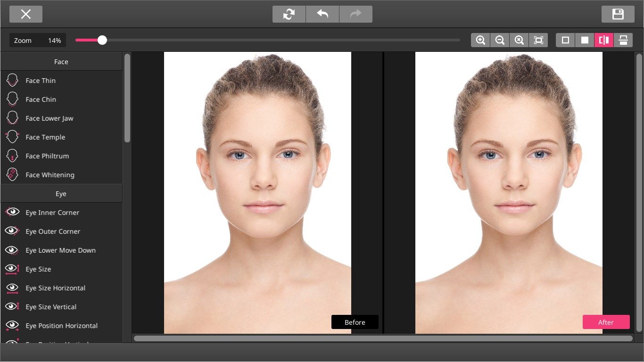Image resolution: width=644 pixels, height=362 pixels.
Task: Click the 'Eye Outer Corner' label
Action: (x=53, y=231)
